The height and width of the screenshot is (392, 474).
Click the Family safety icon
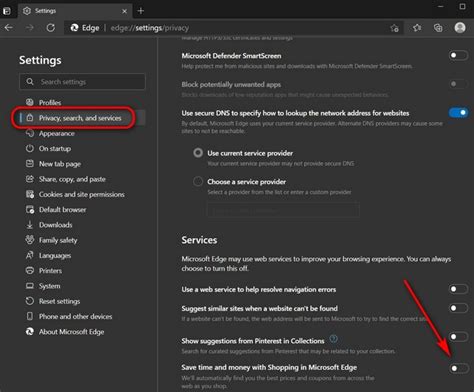tap(30, 240)
